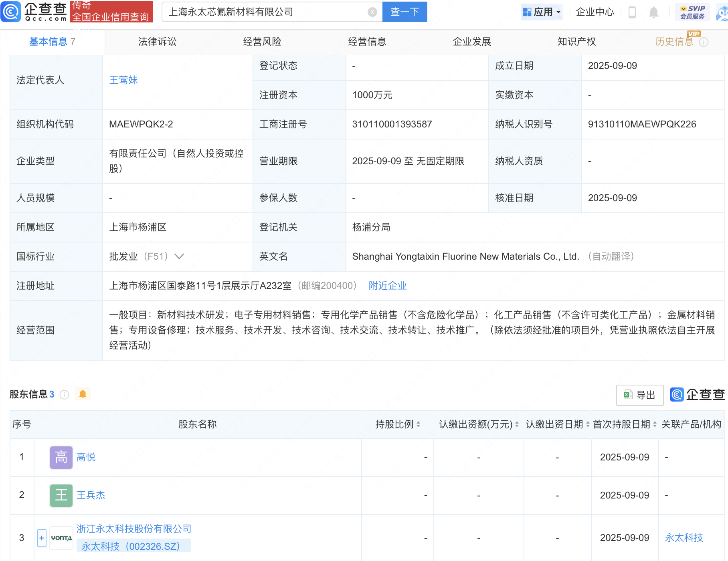Switch to 历史信息 VIP tab
The image size is (728, 561).
tap(674, 42)
